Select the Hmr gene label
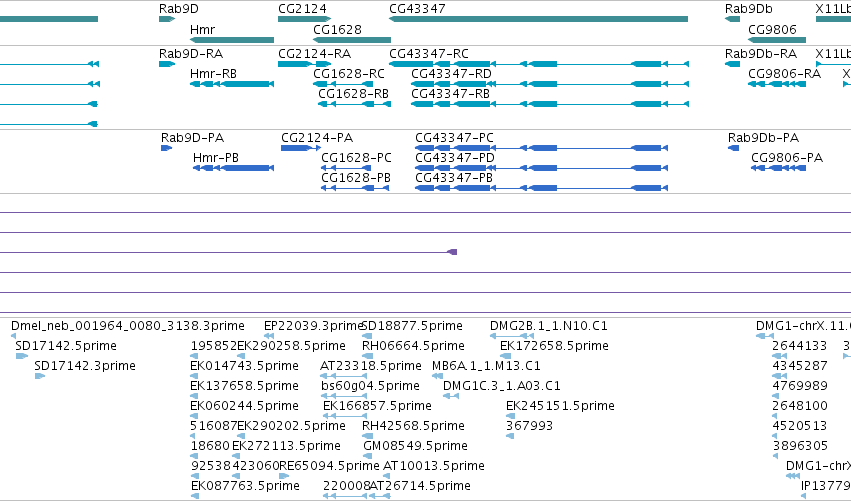Image resolution: width=851 pixels, height=501 pixels. 202,29
